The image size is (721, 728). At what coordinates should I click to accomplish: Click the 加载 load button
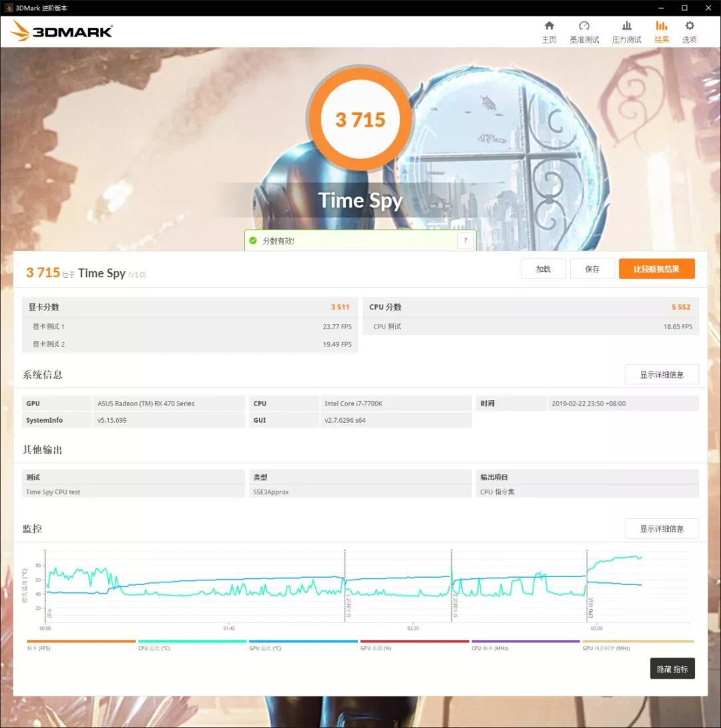543,268
